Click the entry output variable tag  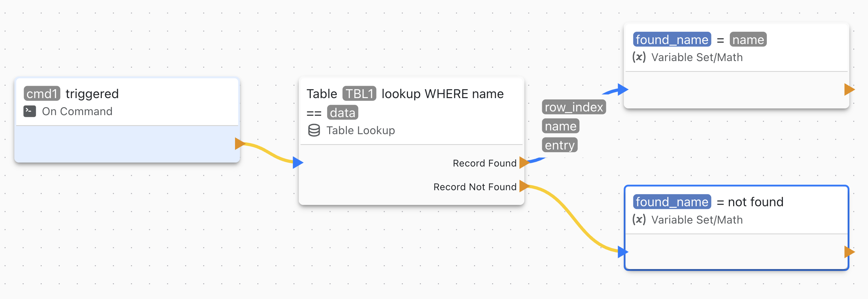pos(560,145)
